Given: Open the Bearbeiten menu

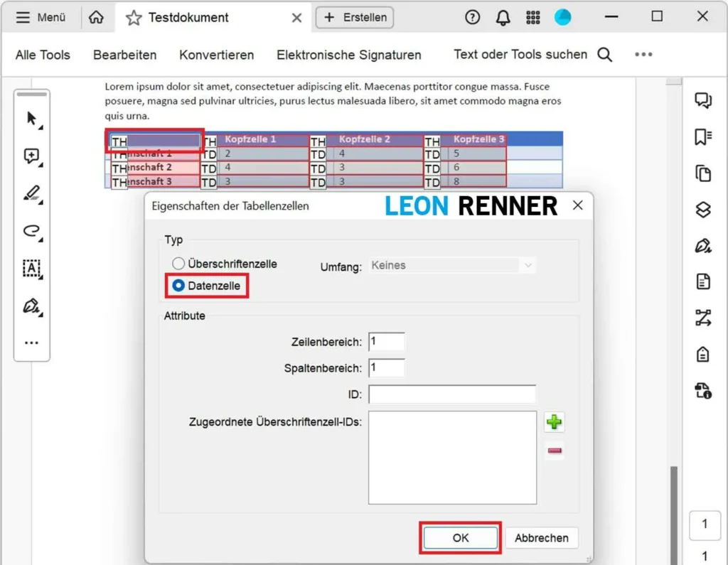Looking at the screenshot, I should pyautogui.click(x=124, y=55).
